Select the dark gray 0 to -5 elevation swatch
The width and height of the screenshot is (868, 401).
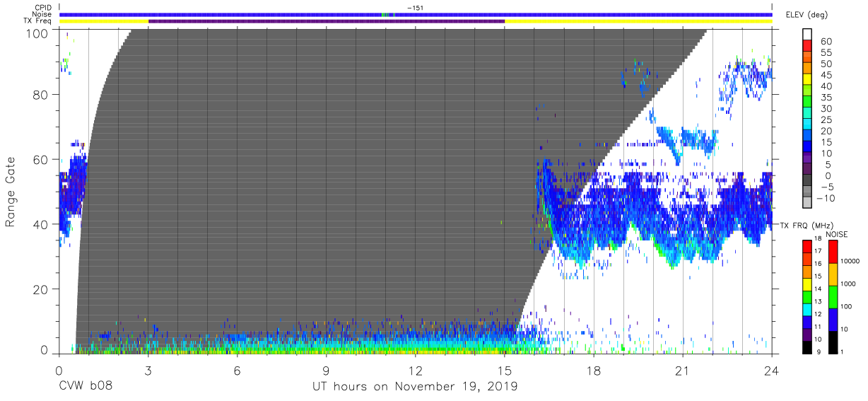[x=809, y=180]
